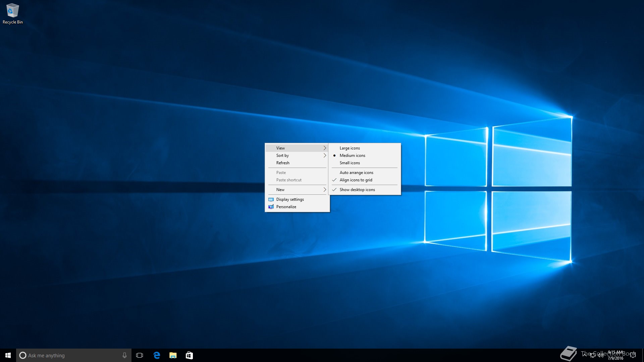Expand the New submenu arrow
644x362 pixels.
(325, 190)
